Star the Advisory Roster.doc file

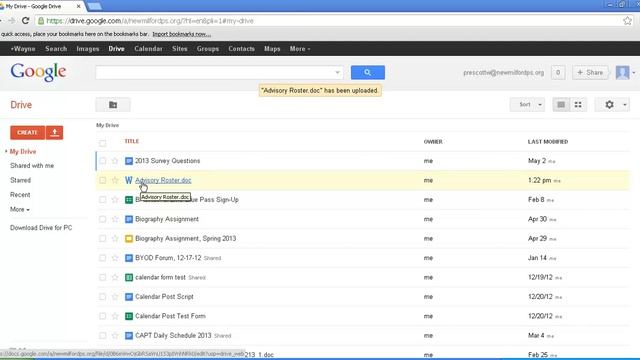point(115,180)
